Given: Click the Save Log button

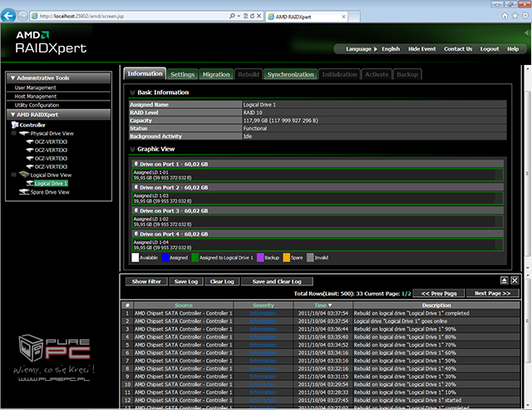Looking at the screenshot, I should pos(186,281).
